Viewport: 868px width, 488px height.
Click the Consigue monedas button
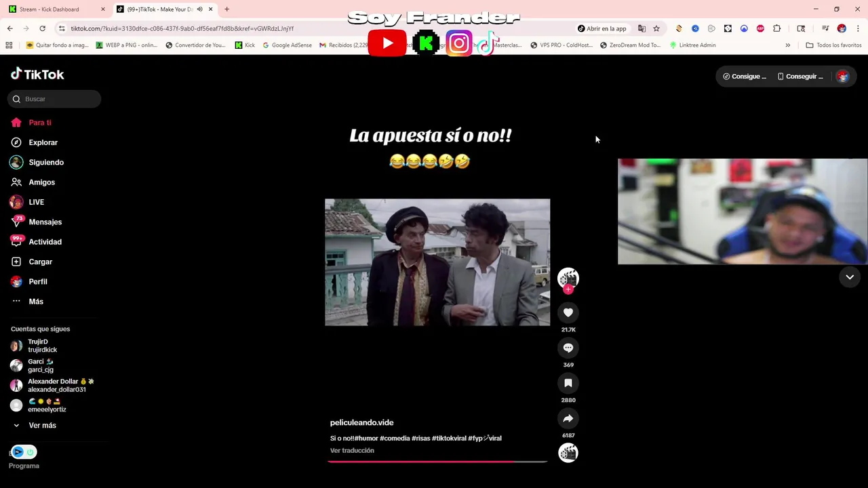point(745,77)
